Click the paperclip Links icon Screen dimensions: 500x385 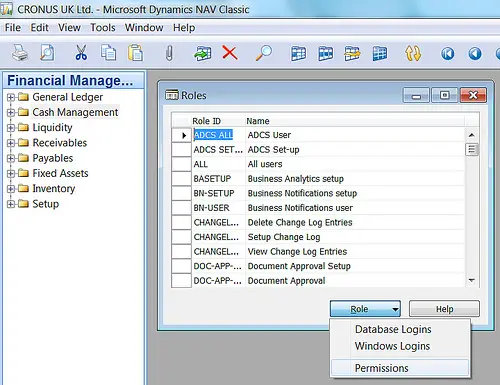pos(169,53)
